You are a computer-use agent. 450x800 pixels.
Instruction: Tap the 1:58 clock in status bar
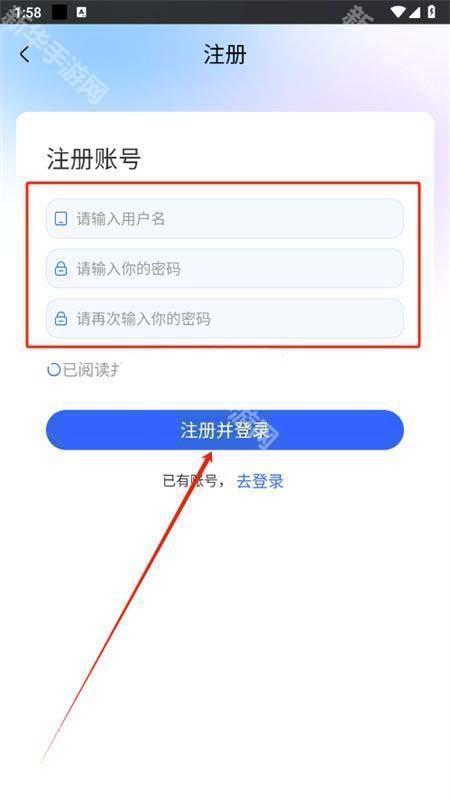tap(28, 12)
